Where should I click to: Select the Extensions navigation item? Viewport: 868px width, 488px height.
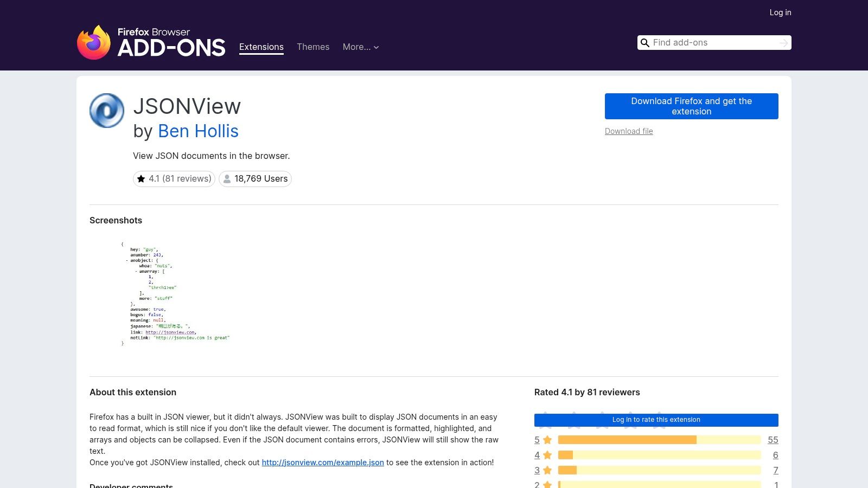coord(261,47)
